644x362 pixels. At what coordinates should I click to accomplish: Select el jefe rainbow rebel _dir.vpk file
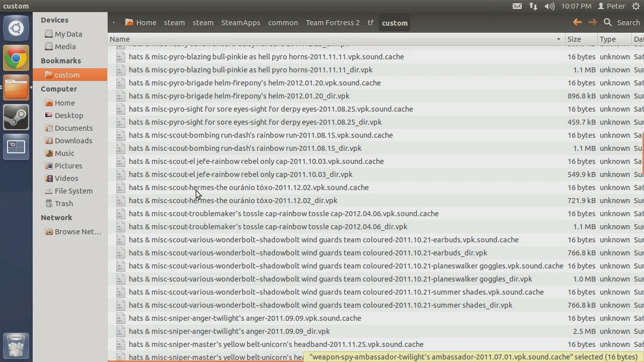coord(240,174)
